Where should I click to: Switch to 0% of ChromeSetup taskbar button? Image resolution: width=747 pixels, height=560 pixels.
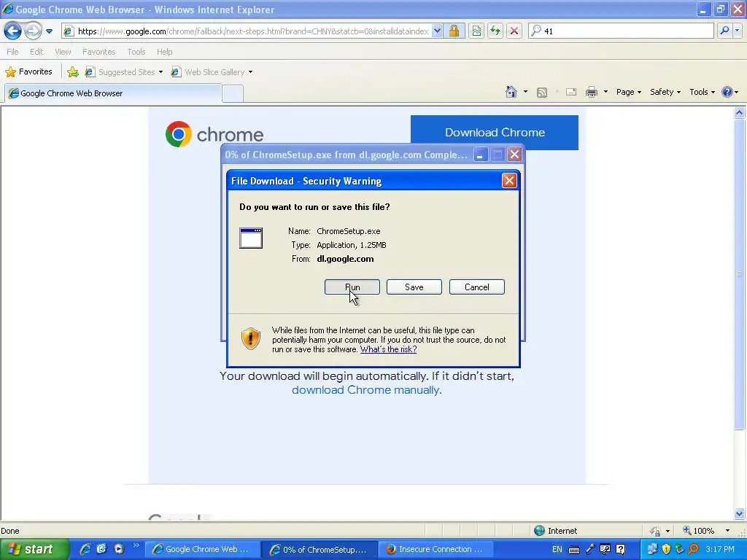coord(320,550)
